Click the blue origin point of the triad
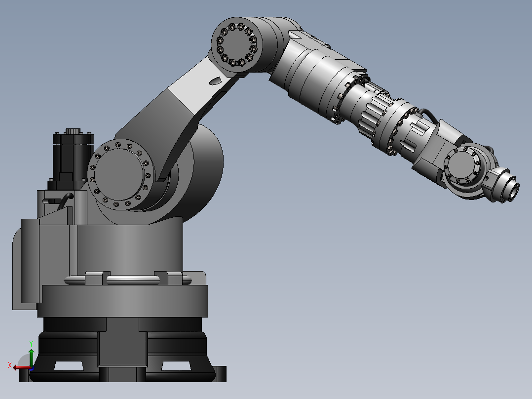The height and width of the screenshot is (399, 532). tap(32, 367)
